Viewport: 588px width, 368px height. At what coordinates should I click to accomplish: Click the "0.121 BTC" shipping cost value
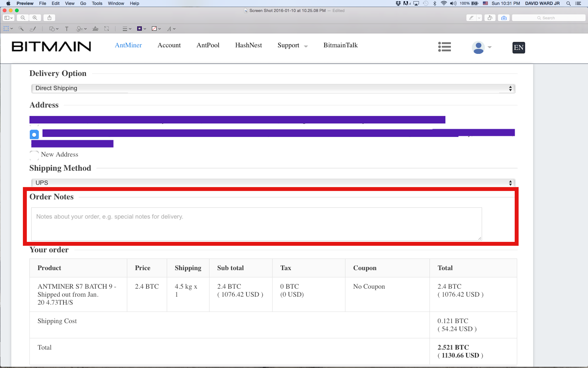[453, 321]
